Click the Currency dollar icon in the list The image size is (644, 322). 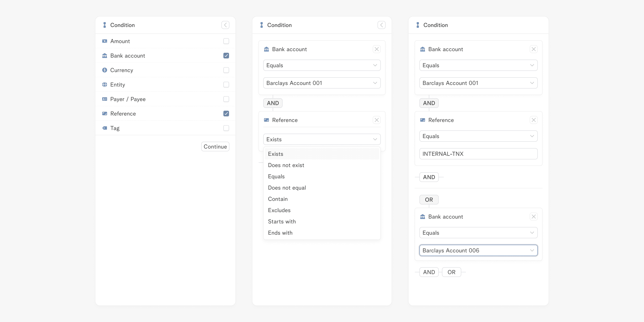(104, 70)
